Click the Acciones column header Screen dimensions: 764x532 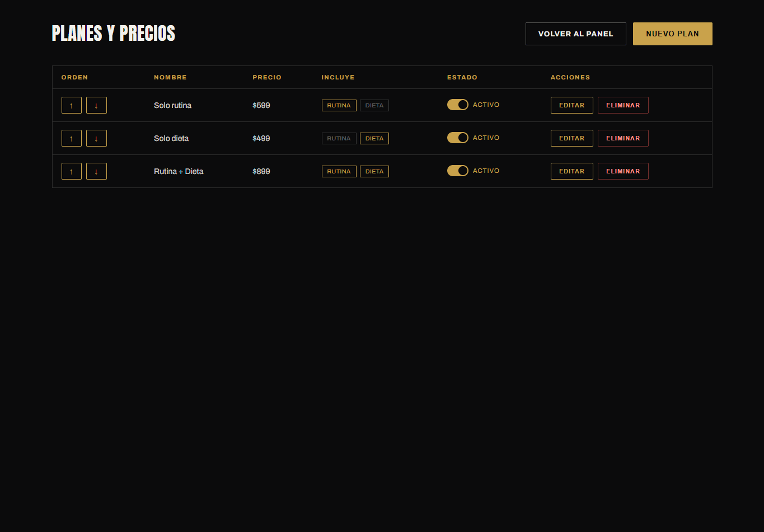click(570, 77)
